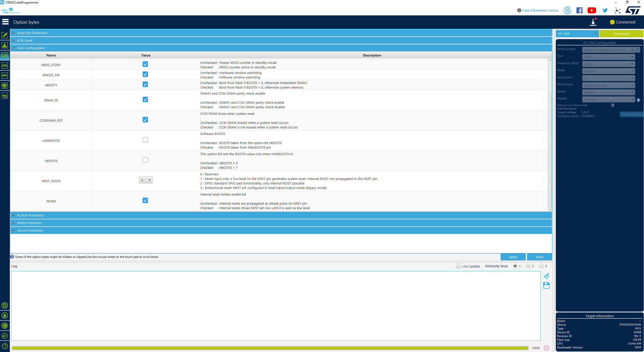Uncheck the IWDG_STDBY option
Image resolution: width=644 pixels, height=352 pixels.
(145, 64)
